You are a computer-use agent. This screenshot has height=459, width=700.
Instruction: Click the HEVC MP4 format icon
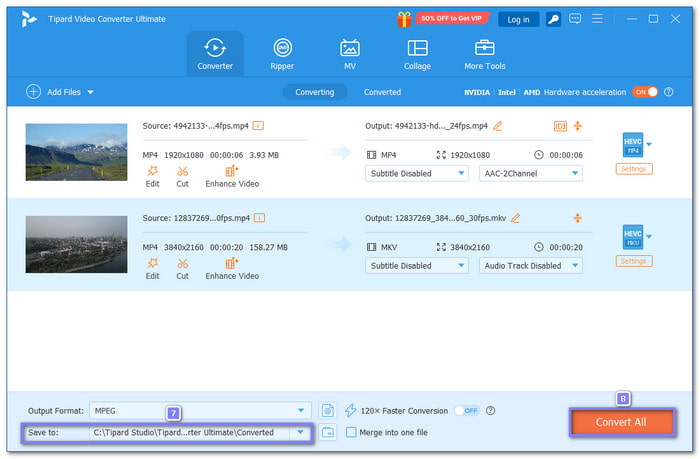633,145
